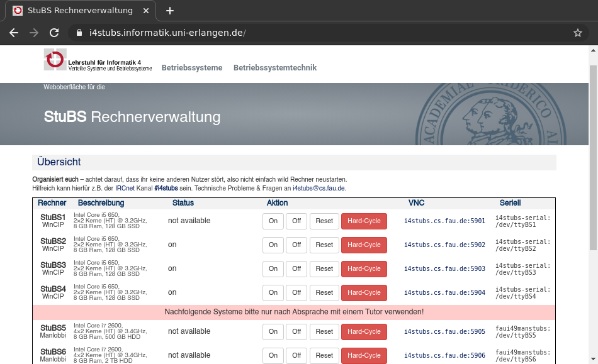This screenshot has height=364, width=598.
Task: Reload the page with refresh icon
Action: click(54, 33)
